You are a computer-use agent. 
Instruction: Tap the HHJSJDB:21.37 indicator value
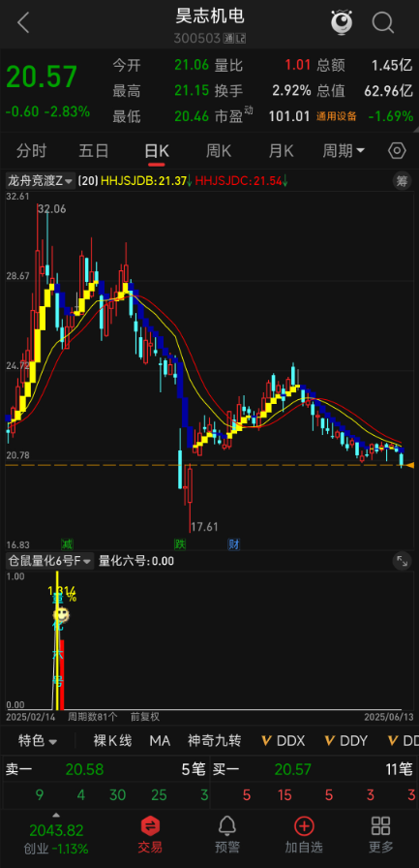[x=144, y=180]
